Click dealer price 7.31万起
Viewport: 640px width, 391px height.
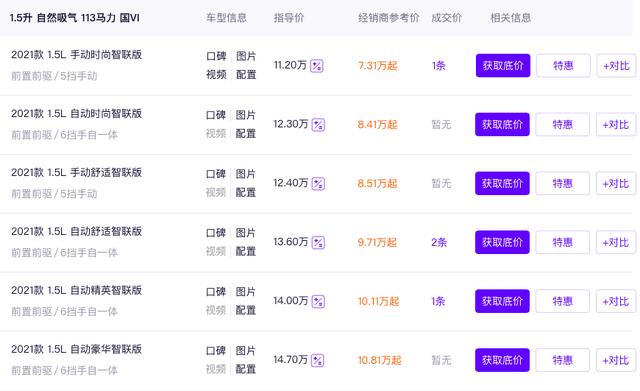tap(378, 66)
